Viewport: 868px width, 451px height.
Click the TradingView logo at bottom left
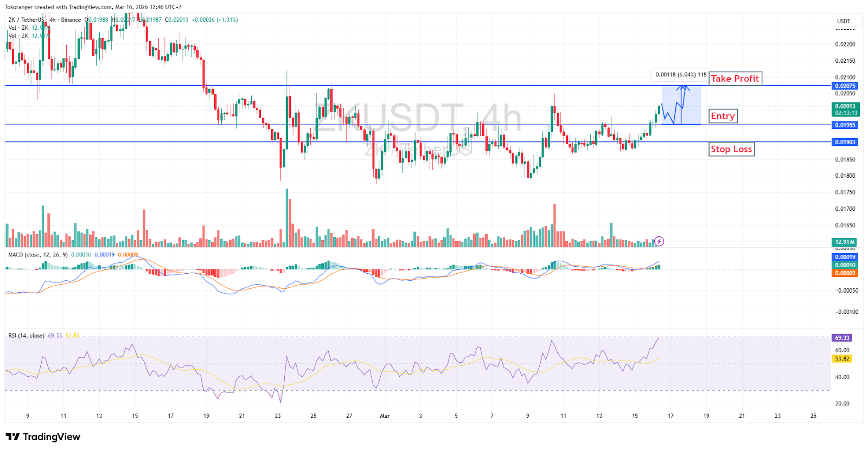point(43,437)
